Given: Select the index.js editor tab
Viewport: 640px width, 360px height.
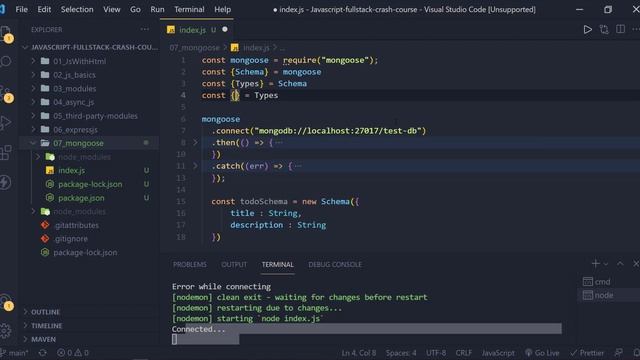Looking at the screenshot, I should (x=197, y=30).
